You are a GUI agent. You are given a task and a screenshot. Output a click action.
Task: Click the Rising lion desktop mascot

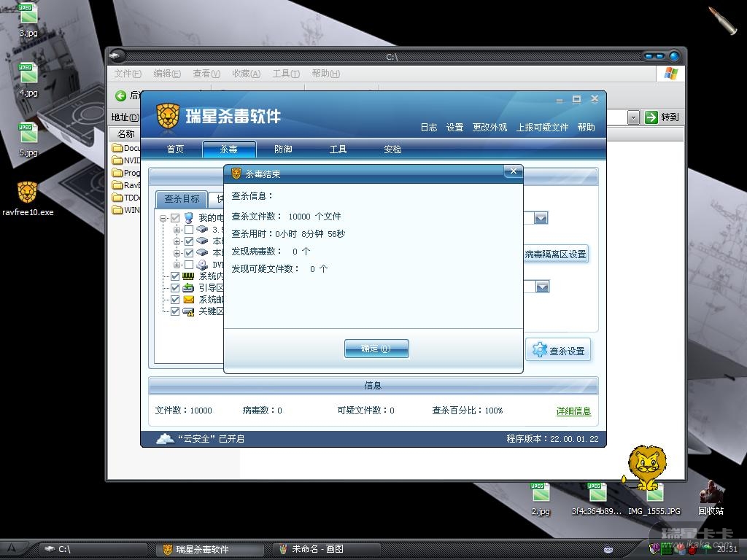[x=646, y=467]
